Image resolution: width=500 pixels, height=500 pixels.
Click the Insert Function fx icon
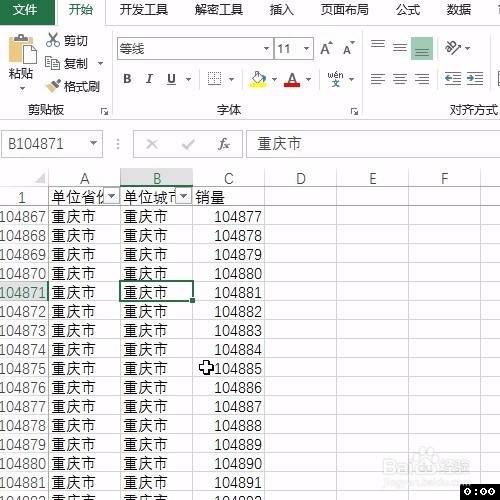click(224, 144)
